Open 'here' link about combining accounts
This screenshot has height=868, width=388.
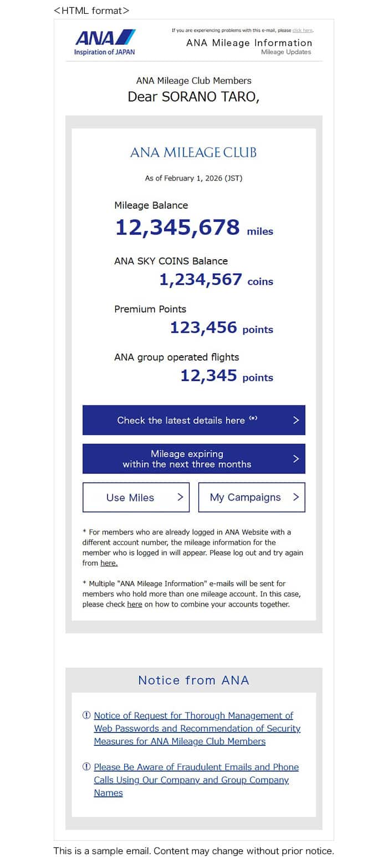coord(135,604)
